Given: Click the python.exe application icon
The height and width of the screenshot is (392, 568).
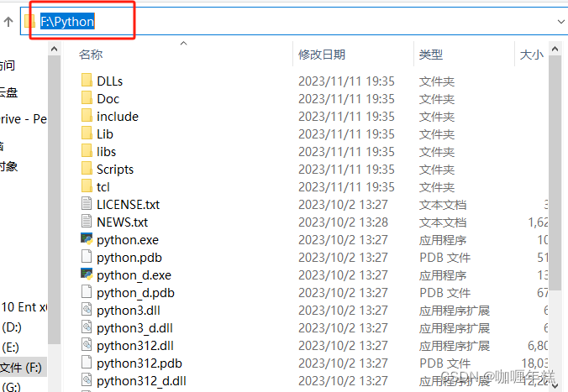Looking at the screenshot, I should (x=87, y=239).
